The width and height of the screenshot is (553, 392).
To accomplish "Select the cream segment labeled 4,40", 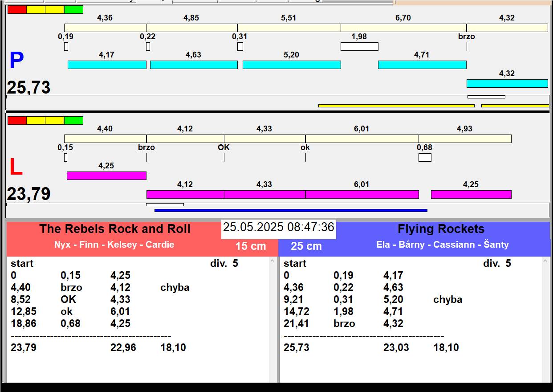I will 105,139.
